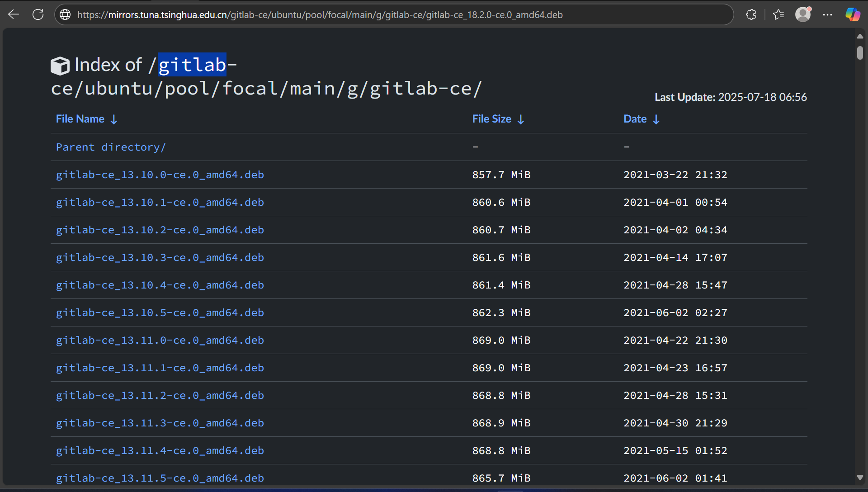The height and width of the screenshot is (492, 868).
Task: Click the 857.7 MiB size cell
Action: coord(501,175)
